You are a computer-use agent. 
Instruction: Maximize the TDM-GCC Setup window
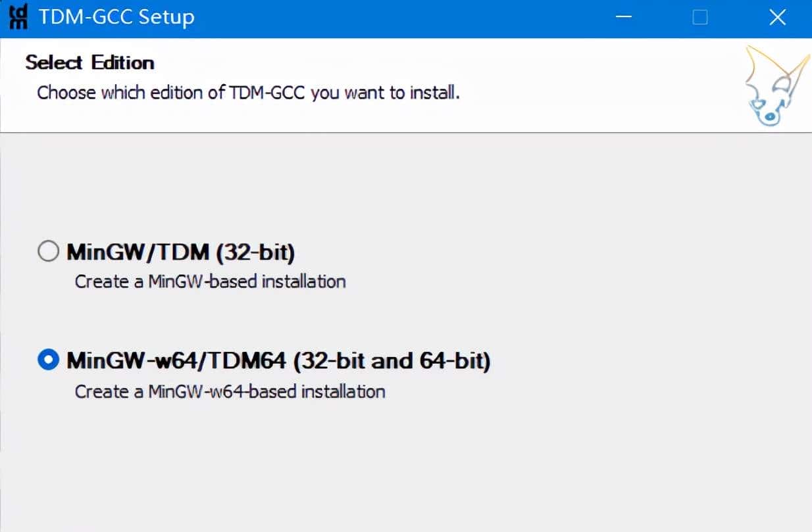(x=699, y=17)
